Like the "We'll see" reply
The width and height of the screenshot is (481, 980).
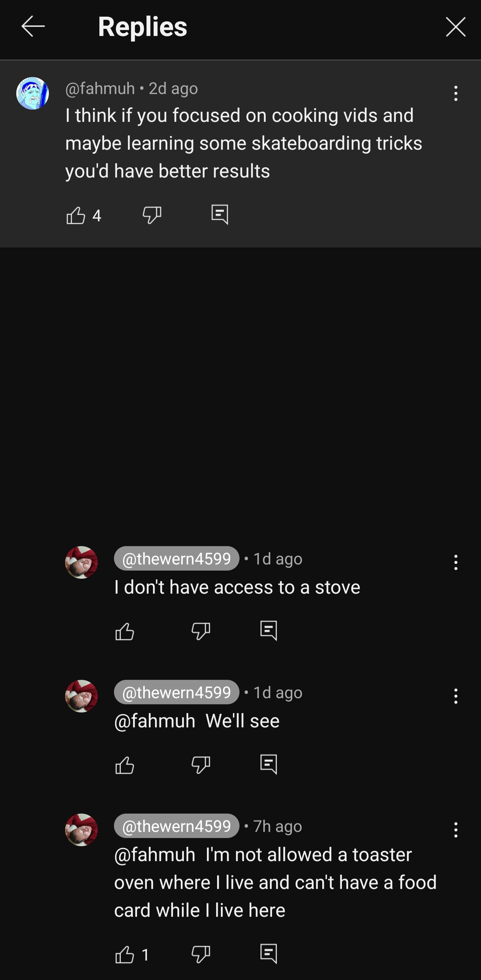coord(125,765)
